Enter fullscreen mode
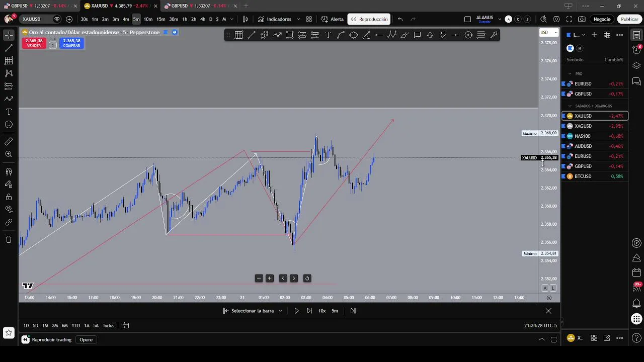644x362 pixels. 569,19
